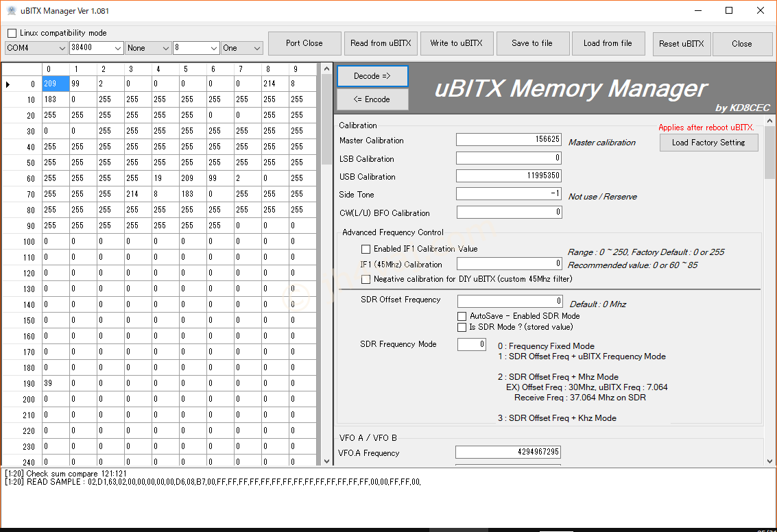Click Write to uBITX button
Viewport: 777px width, 532px height.
tap(456, 44)
